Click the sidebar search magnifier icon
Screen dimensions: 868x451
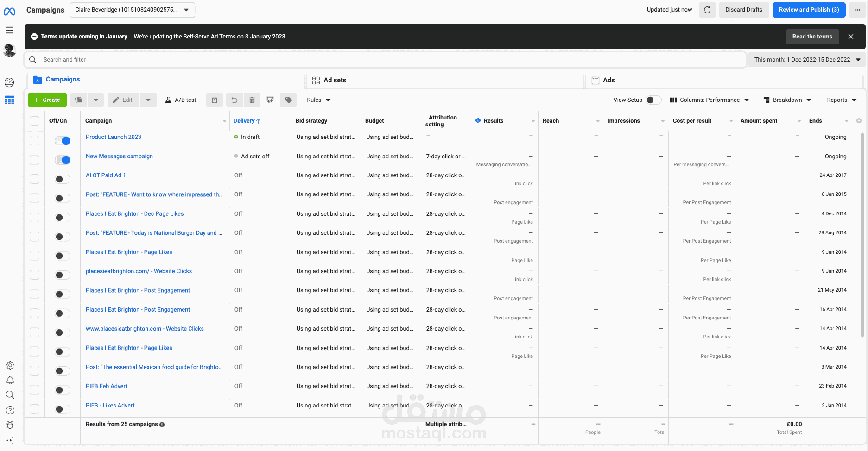[10, 395]
